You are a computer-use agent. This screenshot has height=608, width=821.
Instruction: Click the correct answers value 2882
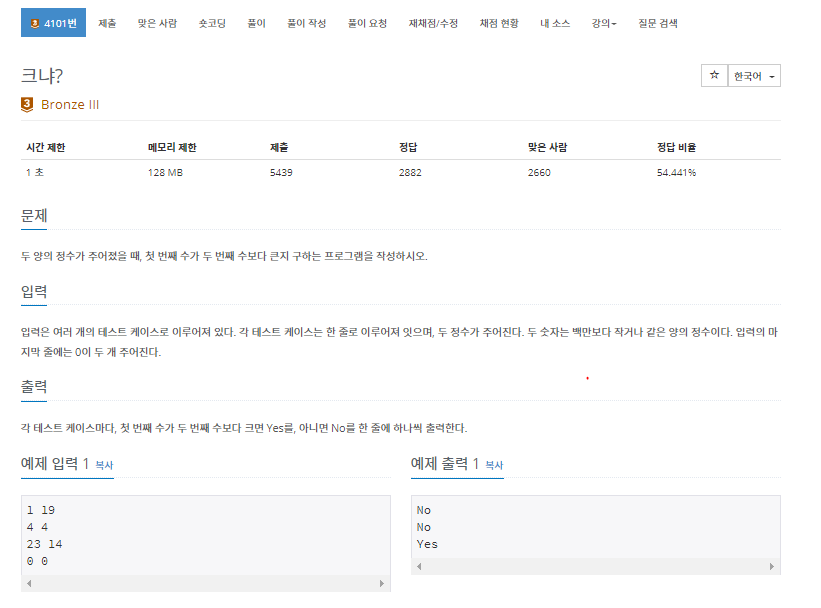coord(410,172)
